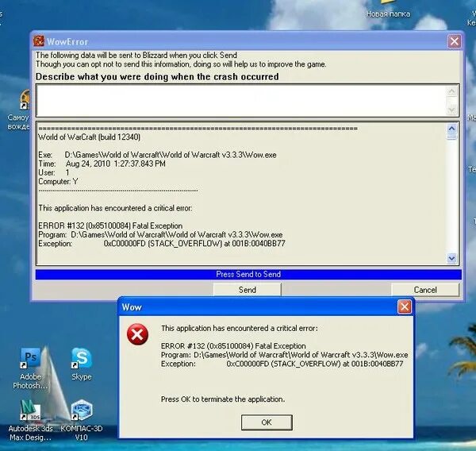Click down arrow of description box scrollbar
This screenshot has height=451, width=476.
(x=451, y=110)
